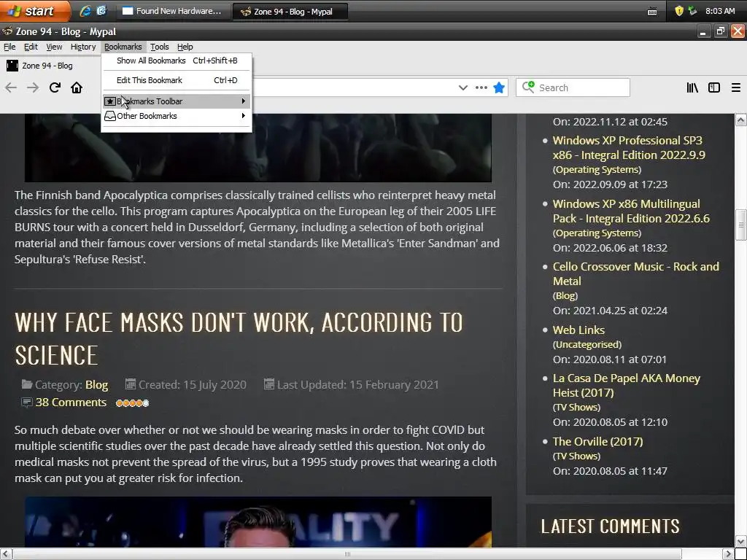Click the horizontal scrollbar left arrow
The width and height of the screenshot is (747, 560).
[x=5, y=554]
